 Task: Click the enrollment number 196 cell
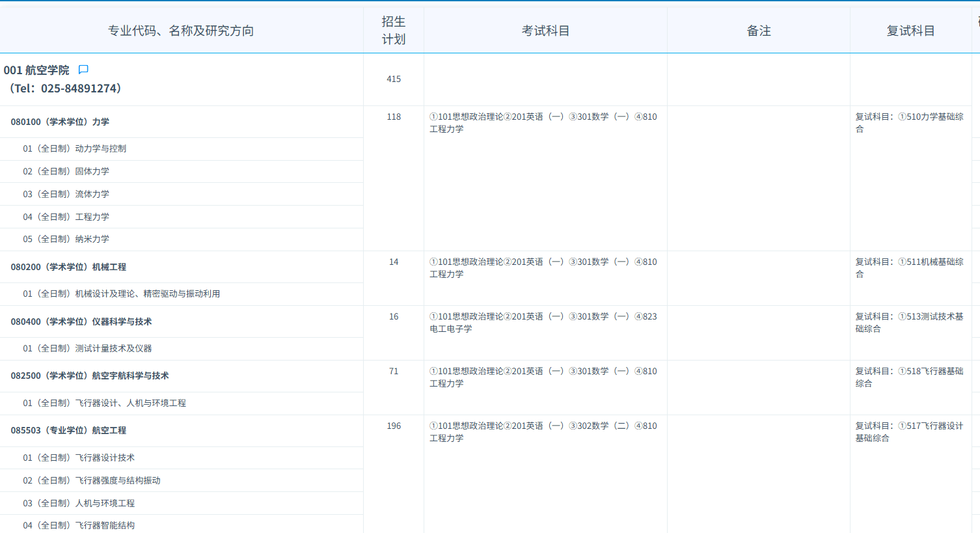394,426
